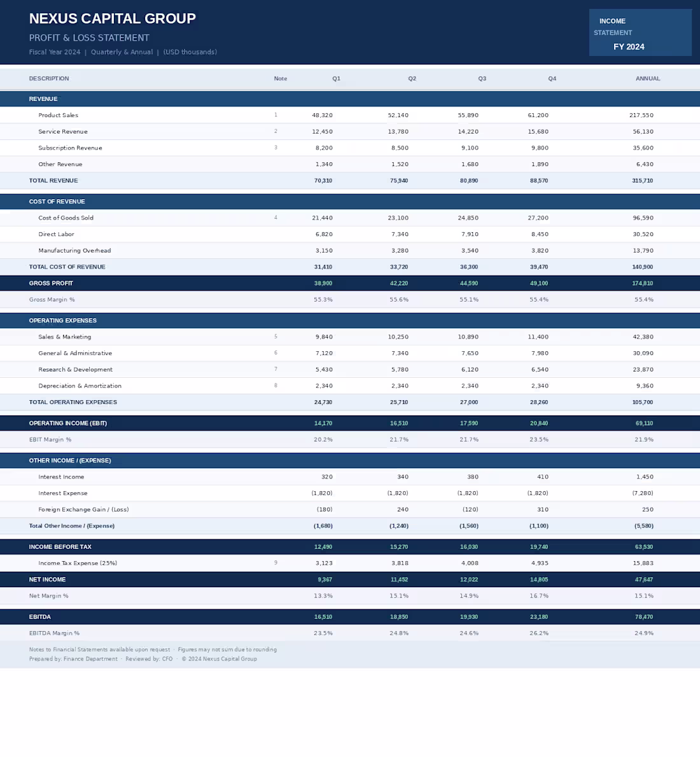Click the Research & Development row label

tap(75, 370)
